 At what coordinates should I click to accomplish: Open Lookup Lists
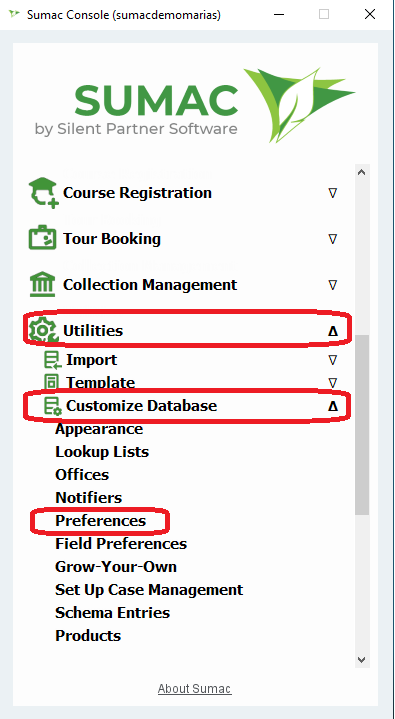pyautogui.click(x=102, y=452)
